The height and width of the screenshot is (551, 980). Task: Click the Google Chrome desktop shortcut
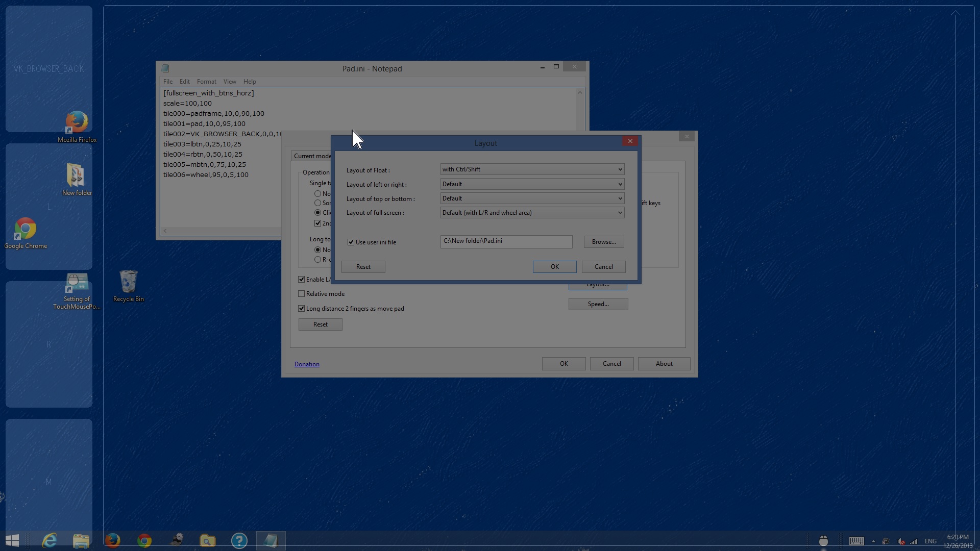(26, 233)
